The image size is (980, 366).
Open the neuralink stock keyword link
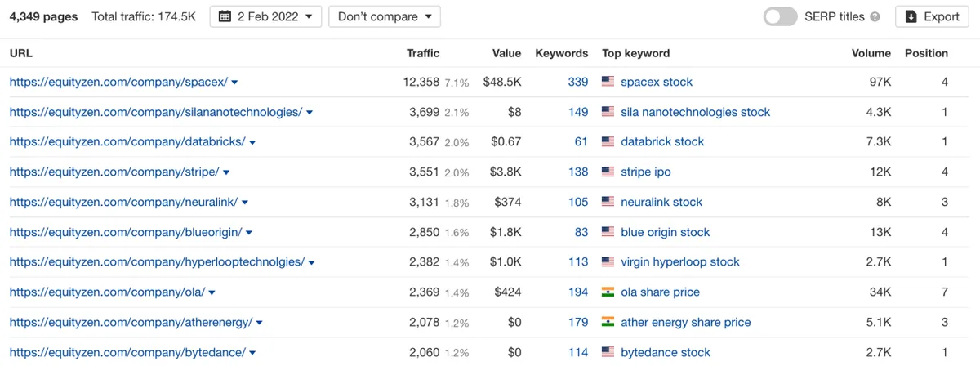click(661, 202)
